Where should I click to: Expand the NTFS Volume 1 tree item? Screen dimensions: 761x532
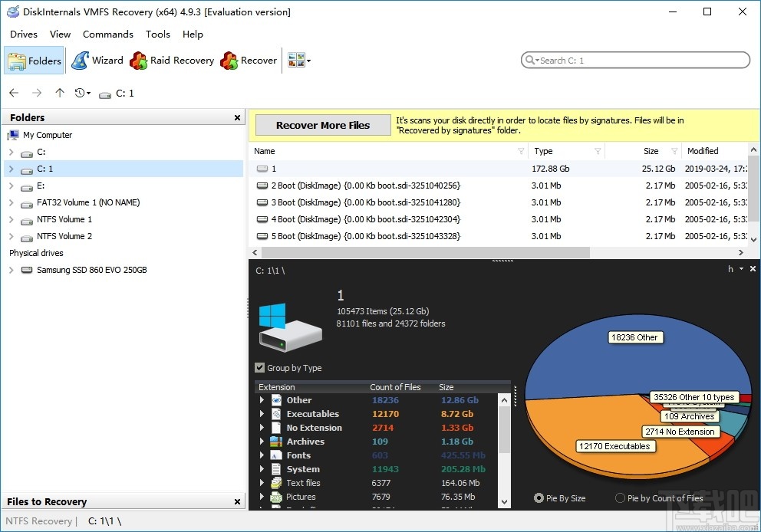[11, 219]
